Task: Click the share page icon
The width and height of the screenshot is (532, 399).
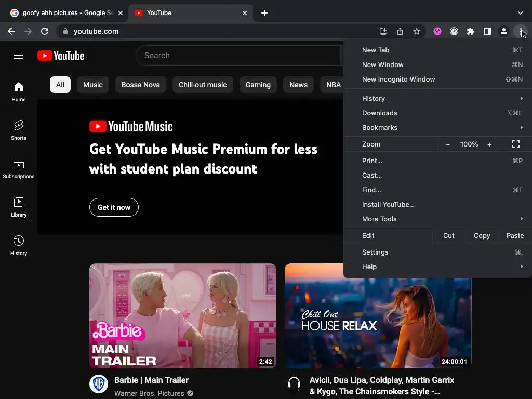Action: pyautogui.click(x=400, y=31)
